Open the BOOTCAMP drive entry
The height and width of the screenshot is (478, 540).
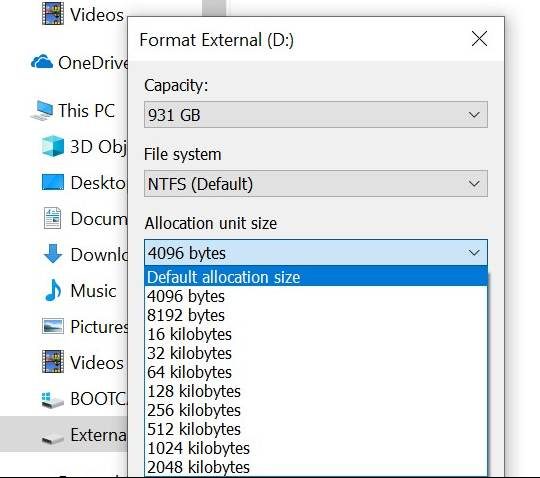99,398
